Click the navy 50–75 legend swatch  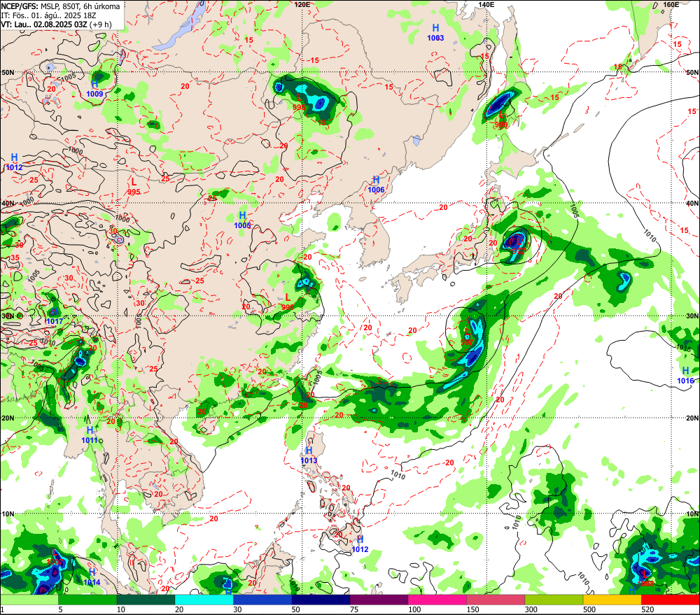tap(321, 600)
